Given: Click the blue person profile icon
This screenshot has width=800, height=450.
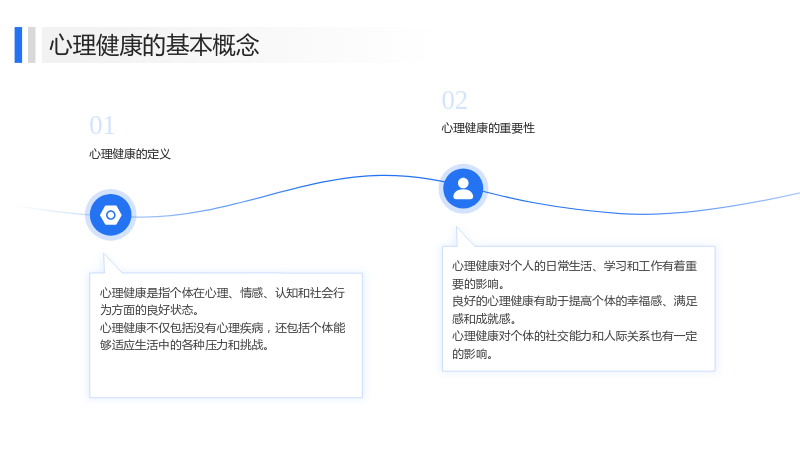Looking at the screenshot, I should click(x=463, y=189).
